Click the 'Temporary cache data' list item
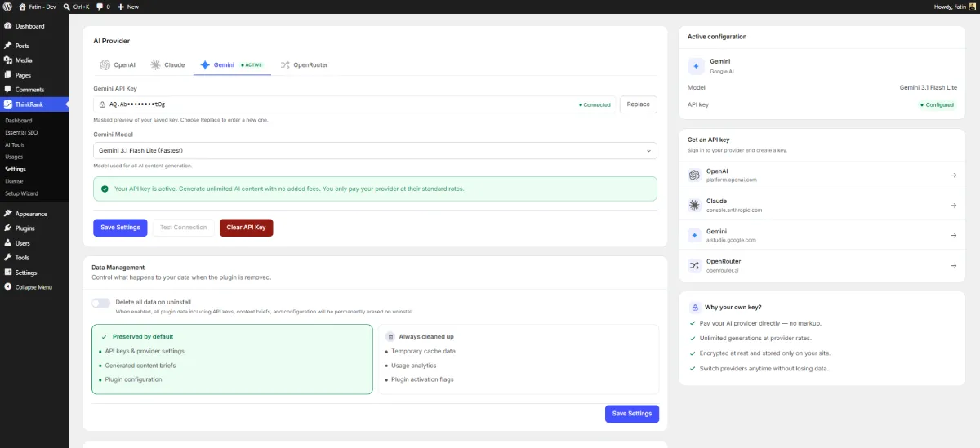The height and width of the screenshot is (448, 980). click(x=422, y=351)
